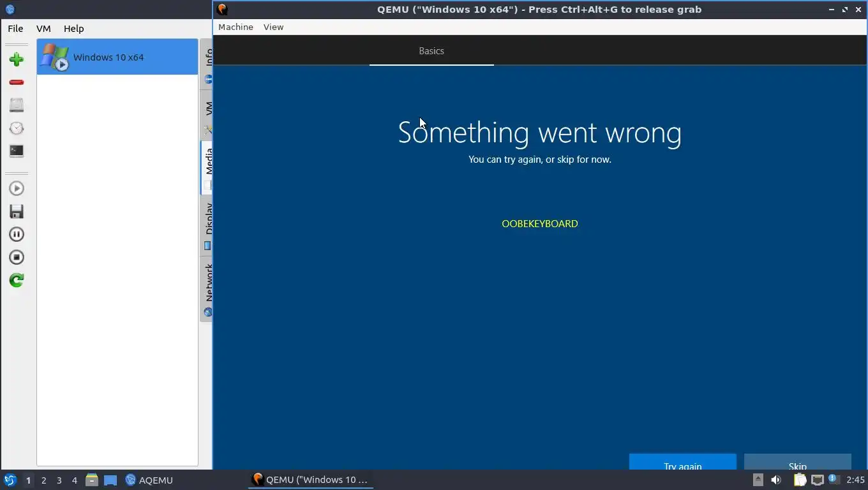This screenshot has height=490, width=868.
Task: Open the start menu icon on taskbar
Action: pos(10,480)
